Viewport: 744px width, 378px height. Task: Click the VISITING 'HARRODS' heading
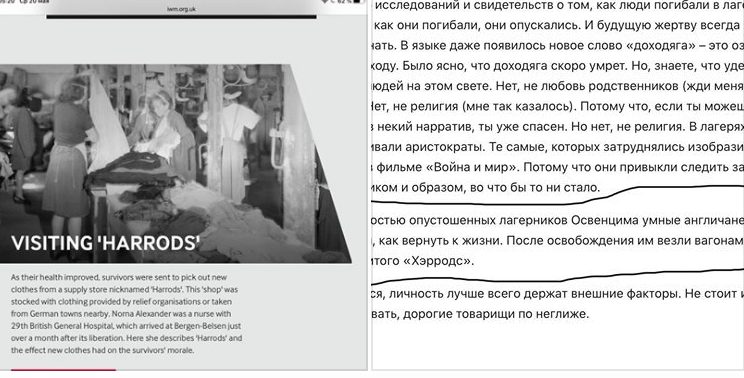105,243
